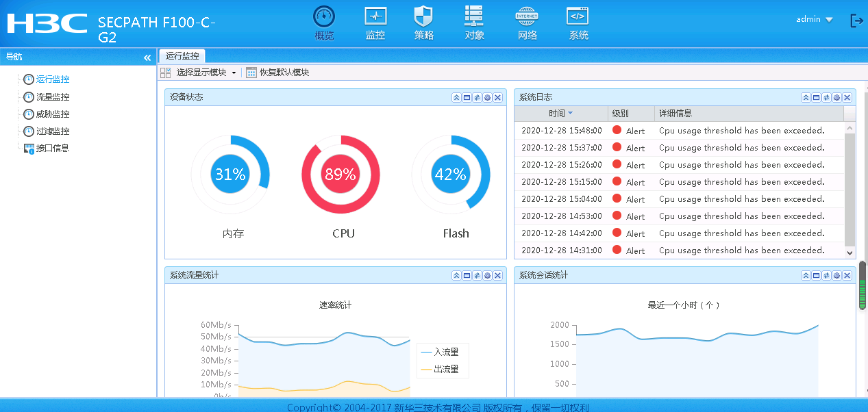Screen dimensions: 868x412
Task: Sort system log by 时间 column
Action: [561, 114]
